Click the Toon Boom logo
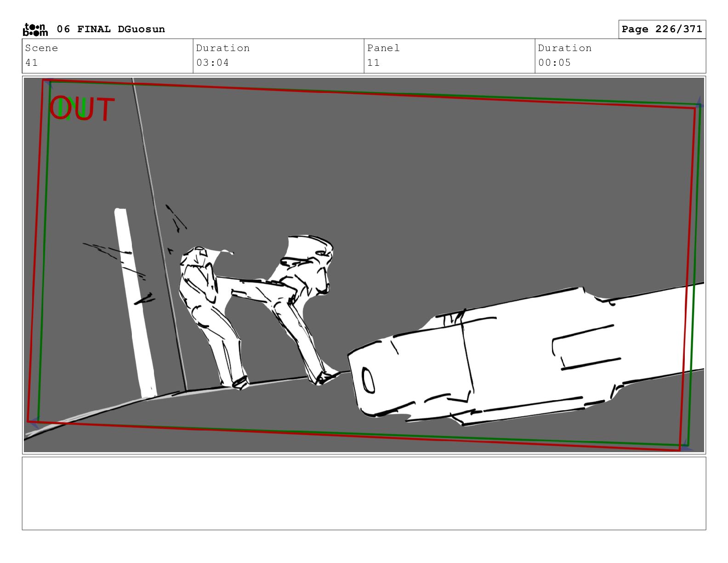Screen dimensions: 728x563 [35, 29]
